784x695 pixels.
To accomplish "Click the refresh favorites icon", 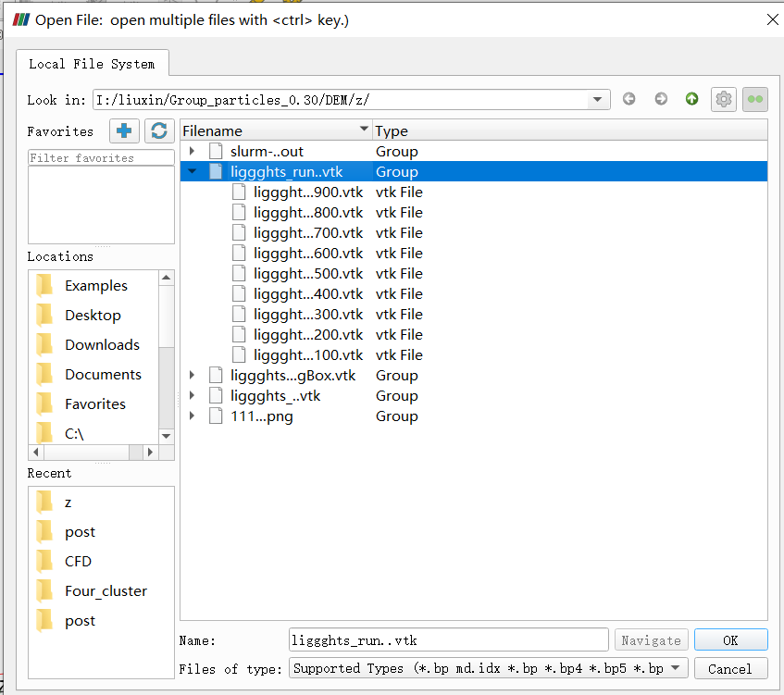I will pyautogui.click(x=159, y=131).
